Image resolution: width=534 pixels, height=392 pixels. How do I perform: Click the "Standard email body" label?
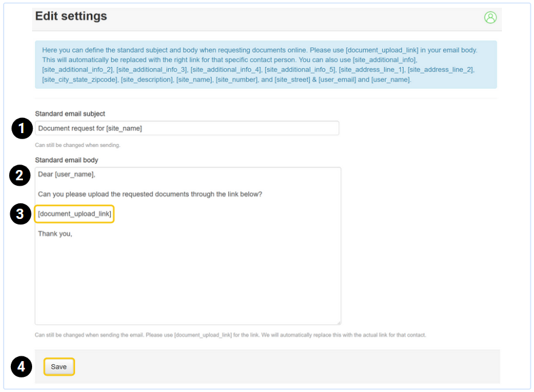pyautogui.click(x=67, y=160)
